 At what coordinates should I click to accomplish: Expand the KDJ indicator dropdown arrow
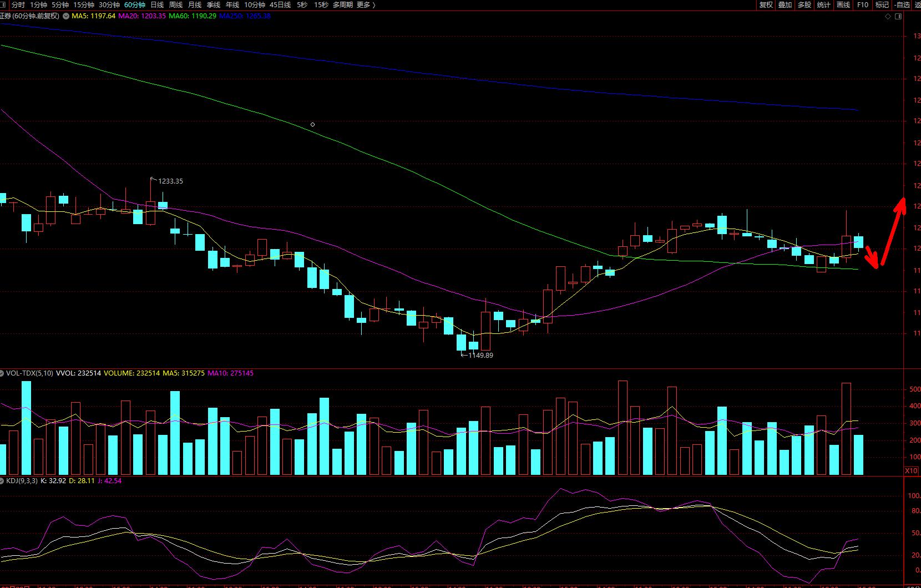coord(2,481)
